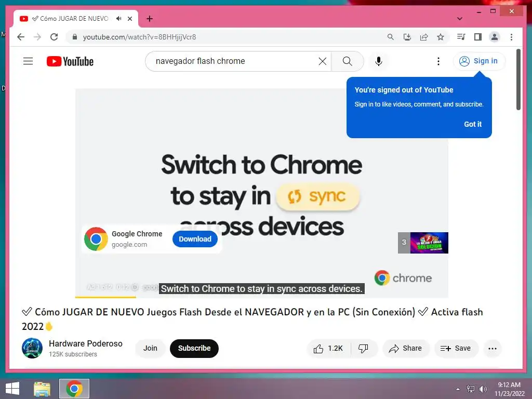Click the address bar URL
The image size is (532, 399).
click(x=139, y=37)
